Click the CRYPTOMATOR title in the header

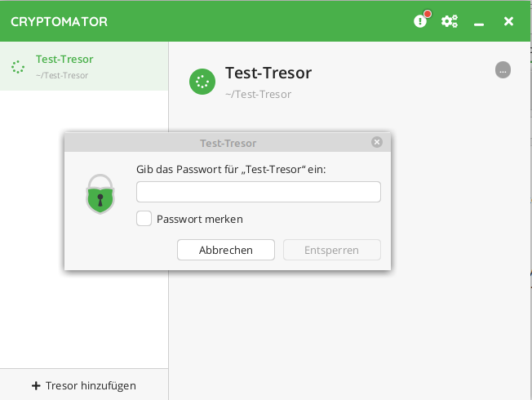59,21
